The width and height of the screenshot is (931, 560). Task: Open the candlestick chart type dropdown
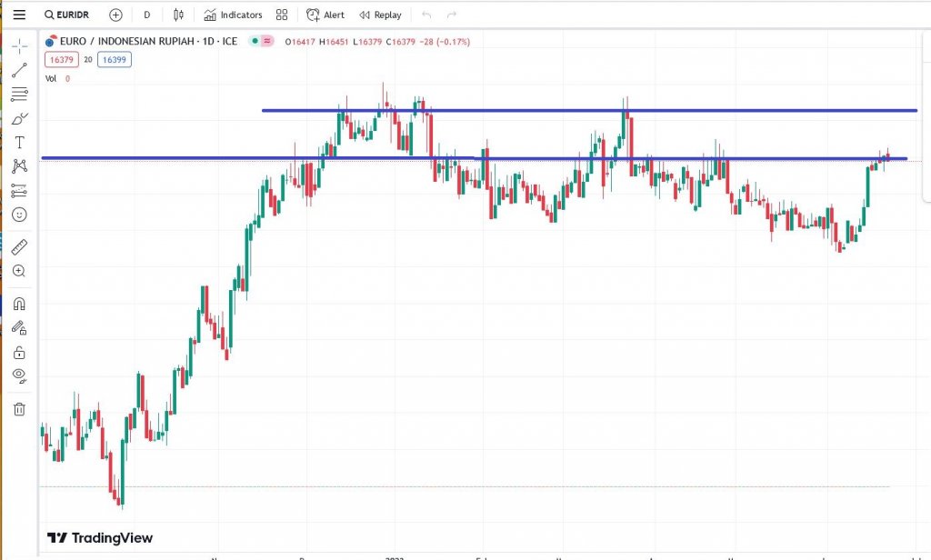(x=178, y=15)
